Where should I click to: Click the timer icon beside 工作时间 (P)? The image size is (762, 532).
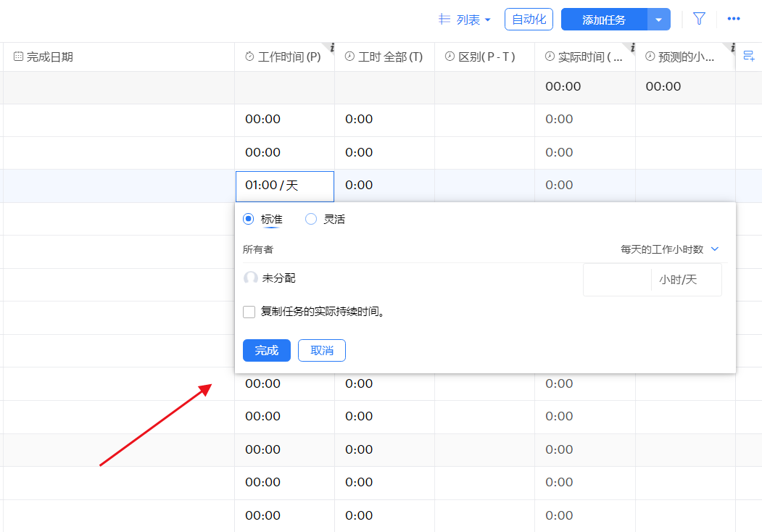coord(249,57)
